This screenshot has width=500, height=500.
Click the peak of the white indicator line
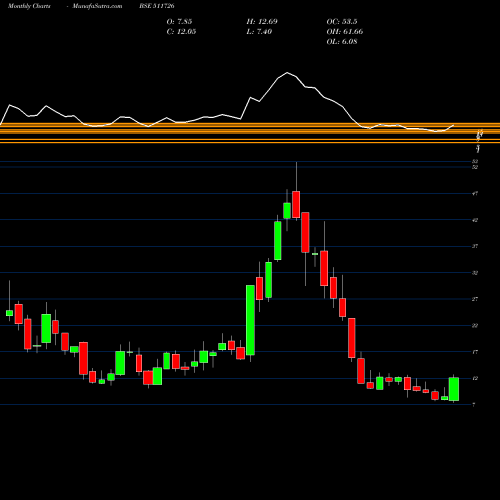click(287, 73)
